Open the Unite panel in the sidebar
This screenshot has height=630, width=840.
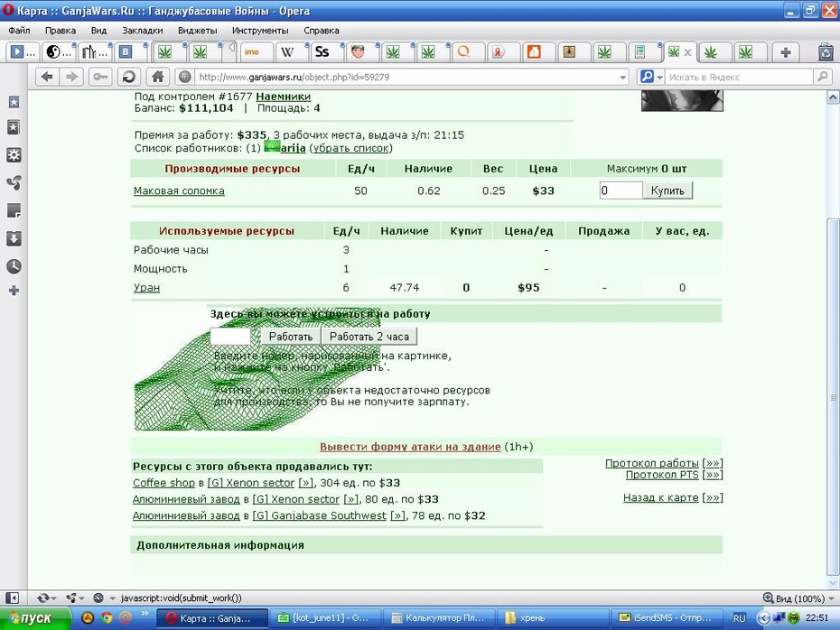tap(14, 183)
